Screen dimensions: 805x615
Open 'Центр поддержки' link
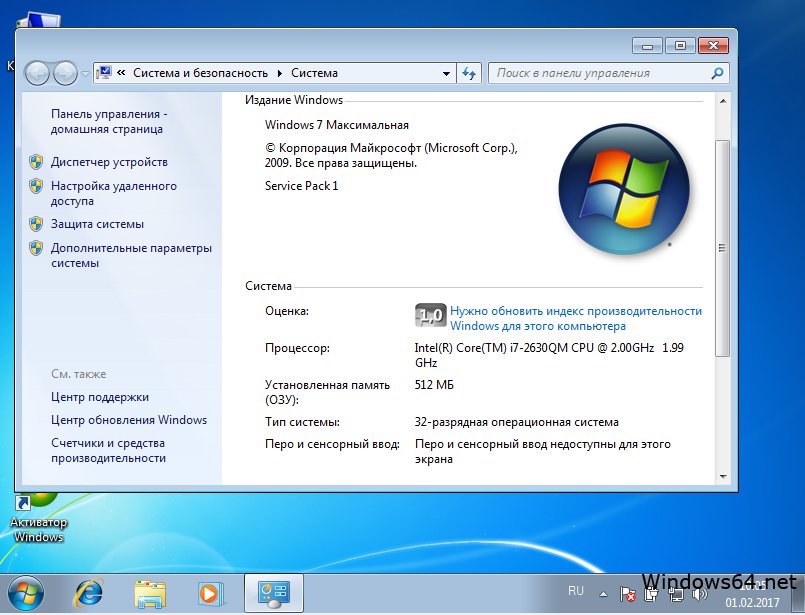[100, 397]
